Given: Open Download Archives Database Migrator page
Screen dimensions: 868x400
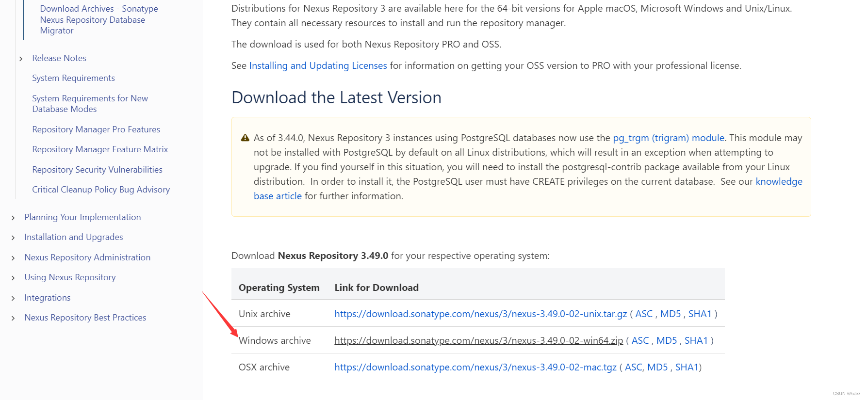Looking at the screenshot, I should [99, 19].
